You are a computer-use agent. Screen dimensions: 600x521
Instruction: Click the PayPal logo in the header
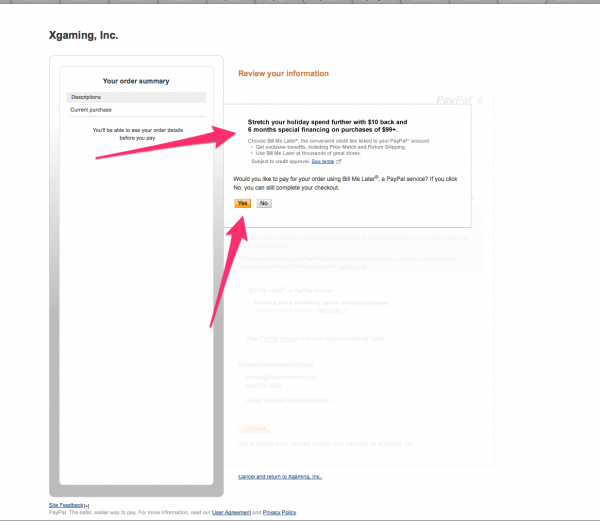[x=454, y=100]
